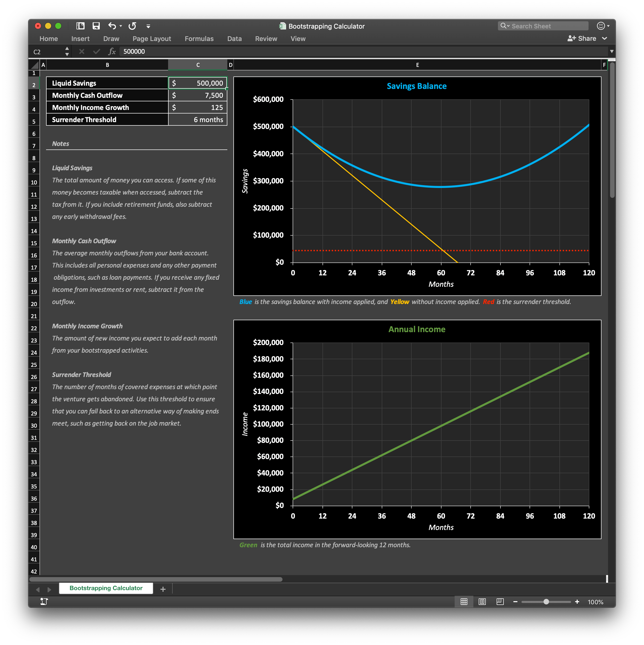
Task: Create a new workbook with the New icon
Action: 80,26
